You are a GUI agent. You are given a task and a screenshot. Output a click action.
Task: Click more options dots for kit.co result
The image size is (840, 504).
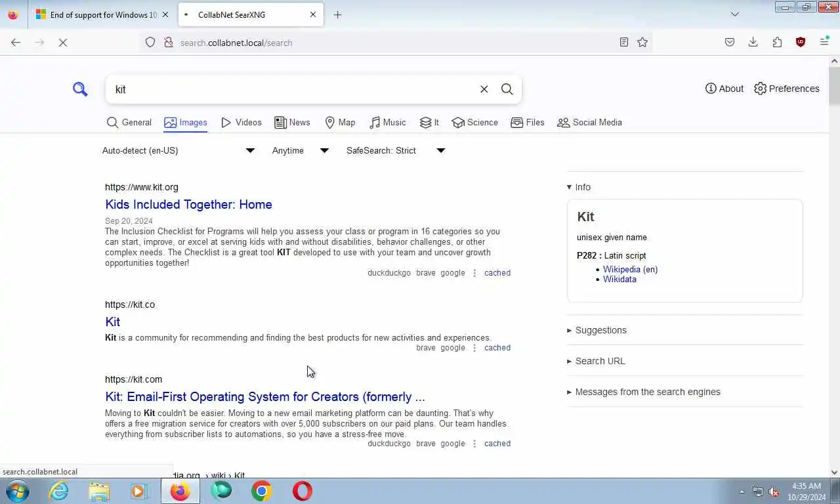474,348
